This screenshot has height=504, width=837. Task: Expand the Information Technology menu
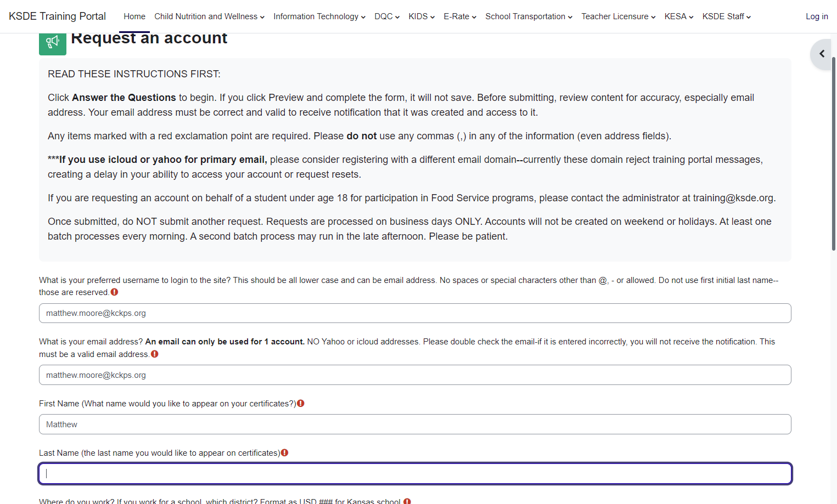point(319,16)
